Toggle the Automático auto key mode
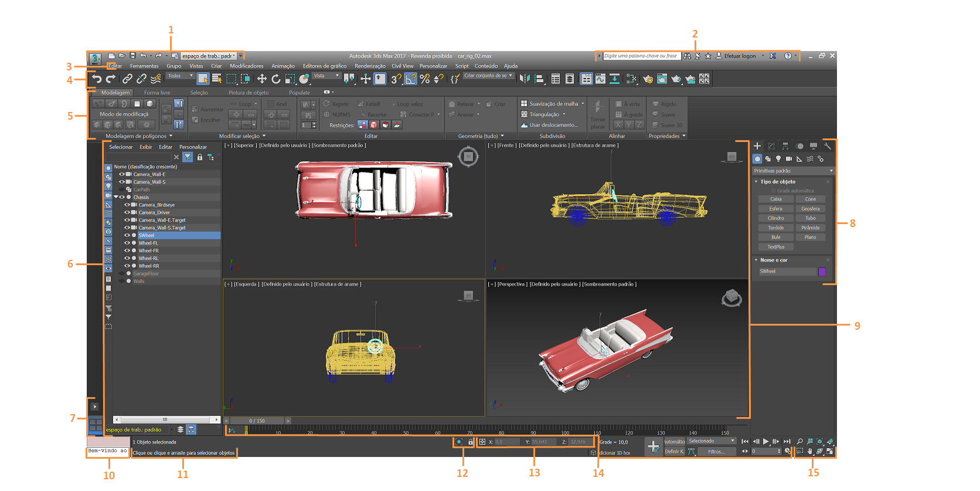The height and width of the screenshot is (491, 980). coord(675,441)
